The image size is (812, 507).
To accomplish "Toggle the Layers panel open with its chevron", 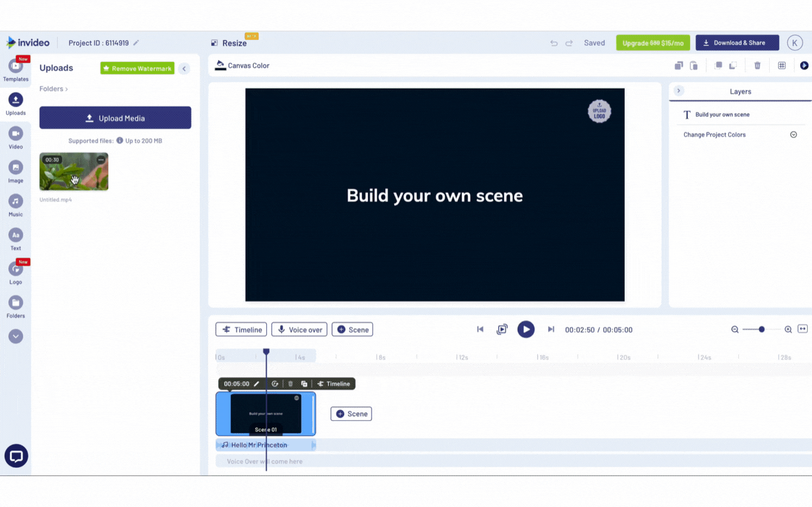I will click(x=678, y=90).
